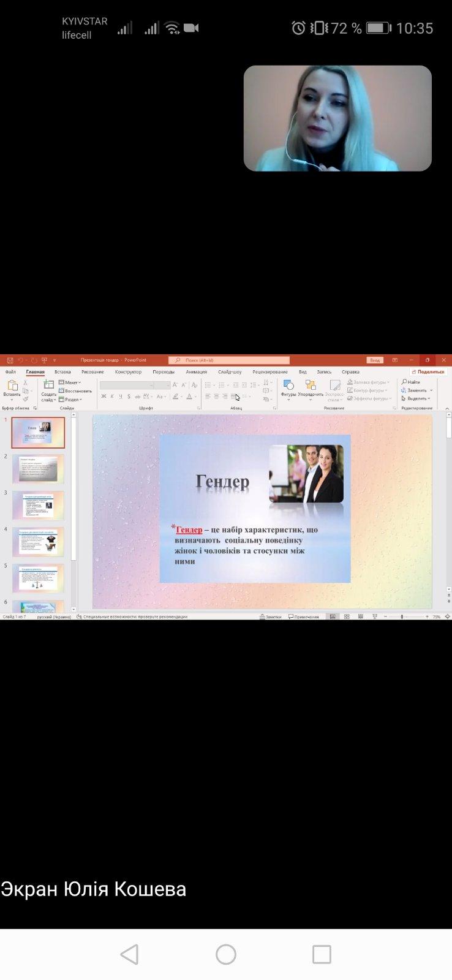Open the Вставка ribbon tab
The image size is (452, 980).
(62, 372)
